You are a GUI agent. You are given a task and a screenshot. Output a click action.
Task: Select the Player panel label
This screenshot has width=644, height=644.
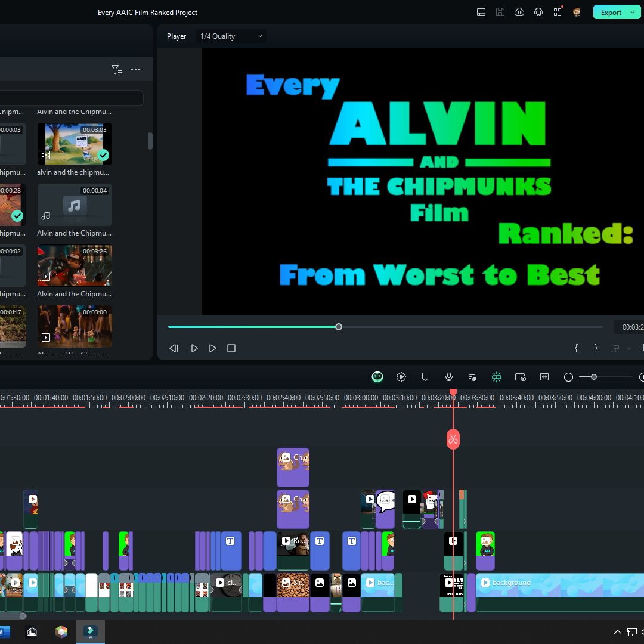click(177, 36)
